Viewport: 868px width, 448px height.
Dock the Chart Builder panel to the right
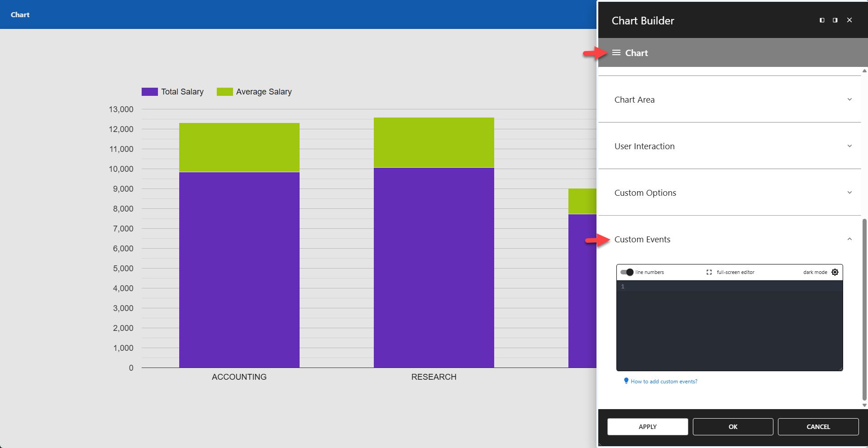point(834,20)
